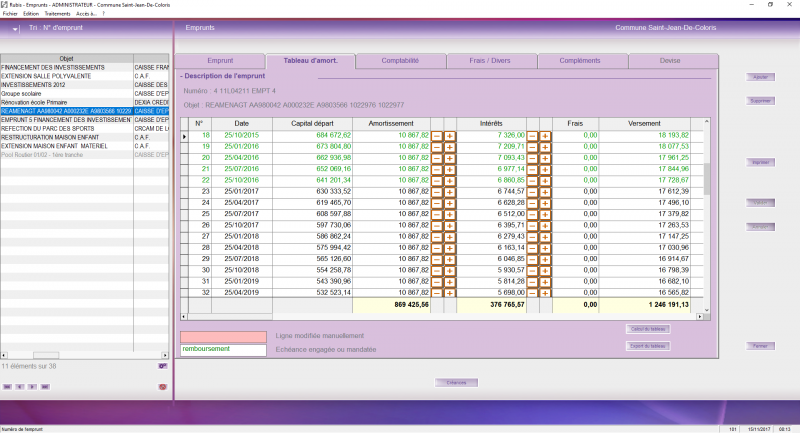
Task: Click the loan list horizontal scrollbar thumb
Action: tap(46, 355)
